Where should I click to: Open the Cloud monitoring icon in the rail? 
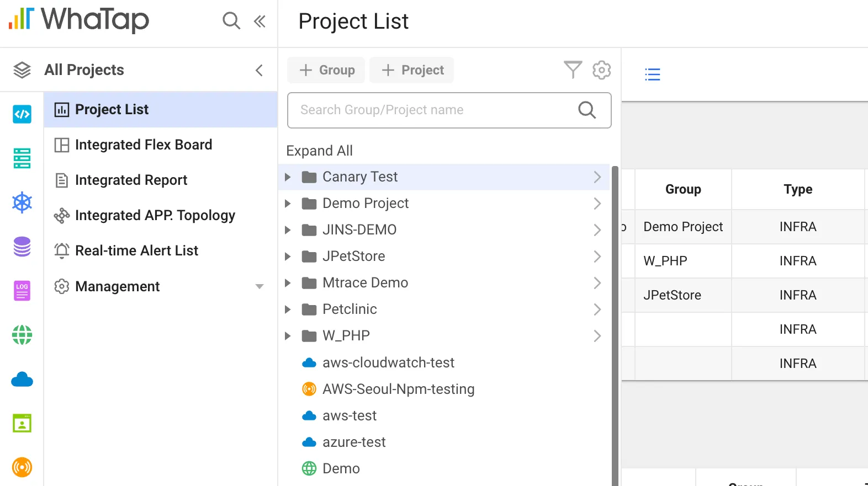tap(22, 380)
